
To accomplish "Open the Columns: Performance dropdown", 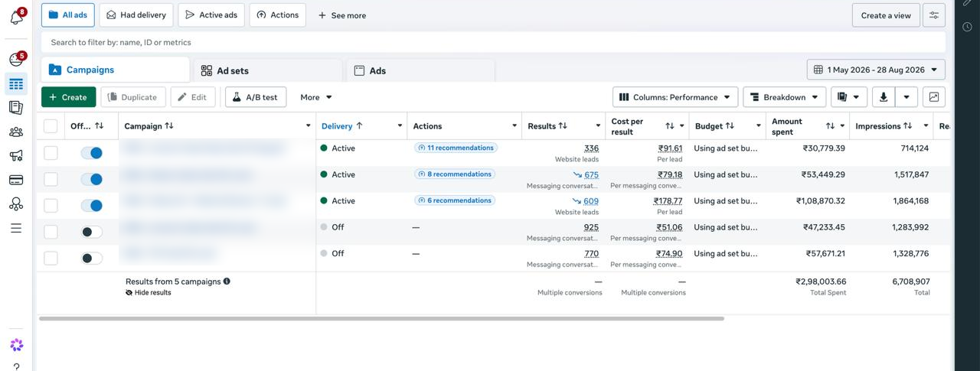I will pyautogui.click(x=675, y=97).
